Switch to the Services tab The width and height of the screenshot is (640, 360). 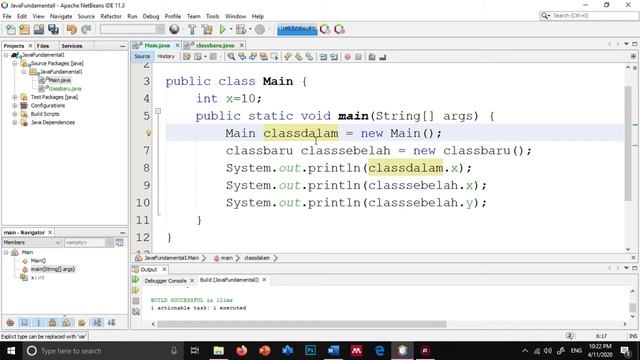click(72, 46)
